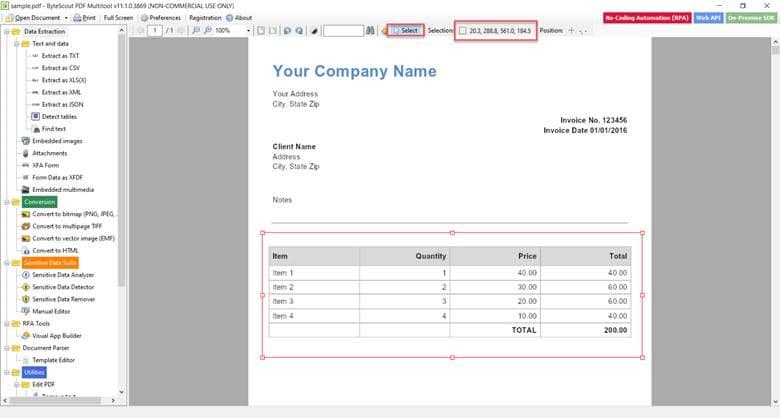Click the Web API button
780x418 pixels.
coord(709,18)
